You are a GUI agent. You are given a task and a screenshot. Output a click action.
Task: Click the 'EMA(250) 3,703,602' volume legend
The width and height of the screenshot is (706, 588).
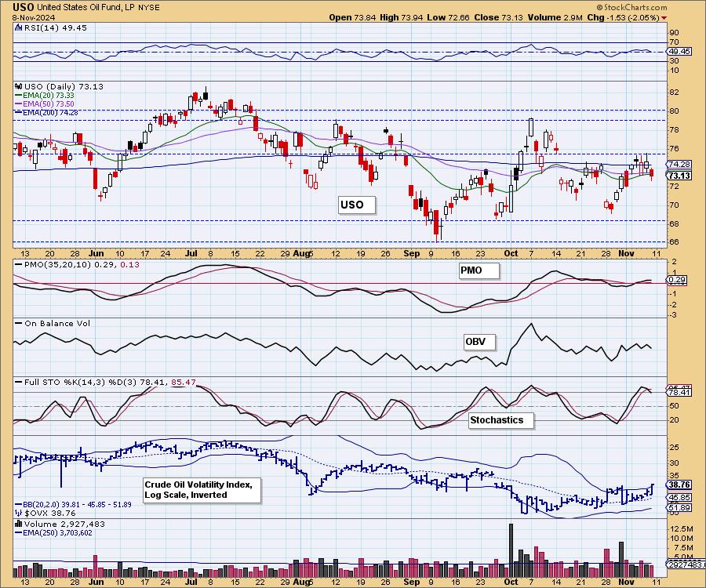[x=53, y=532]
